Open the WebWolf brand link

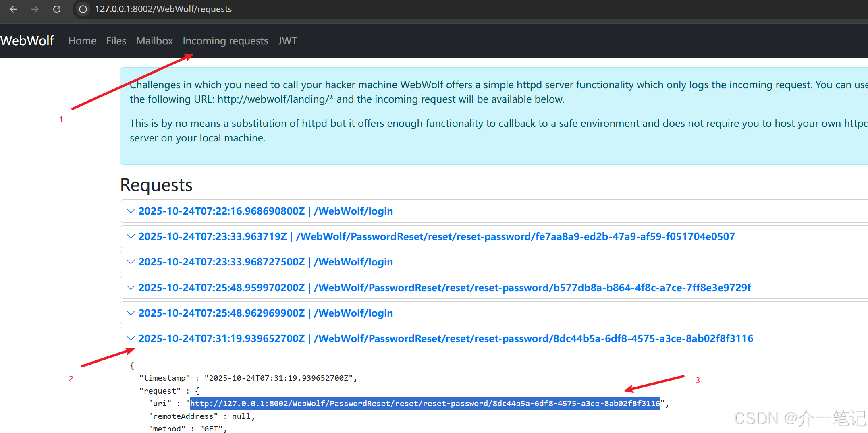pos(27,41)
